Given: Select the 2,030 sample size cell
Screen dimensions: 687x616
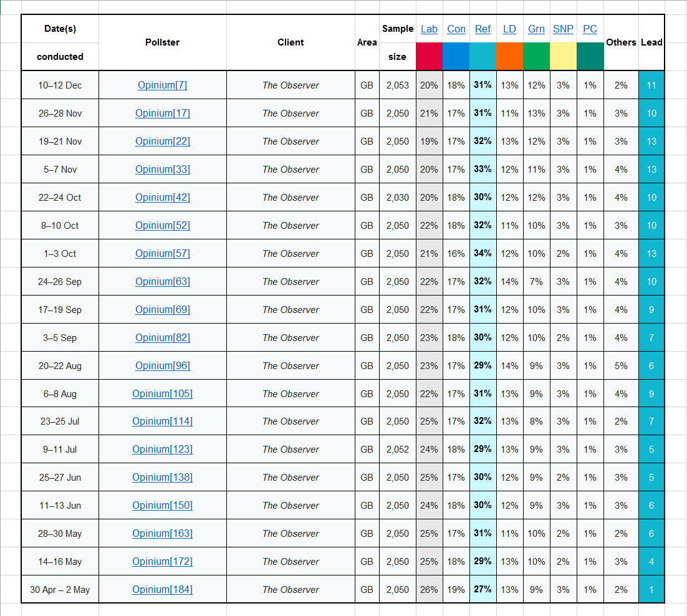Looking at the screenshot, I should point(397,198).
